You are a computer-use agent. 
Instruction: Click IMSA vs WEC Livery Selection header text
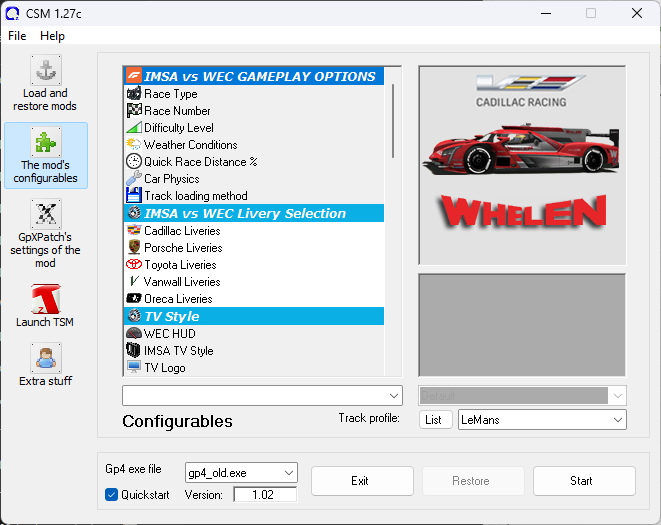[245, 213]
